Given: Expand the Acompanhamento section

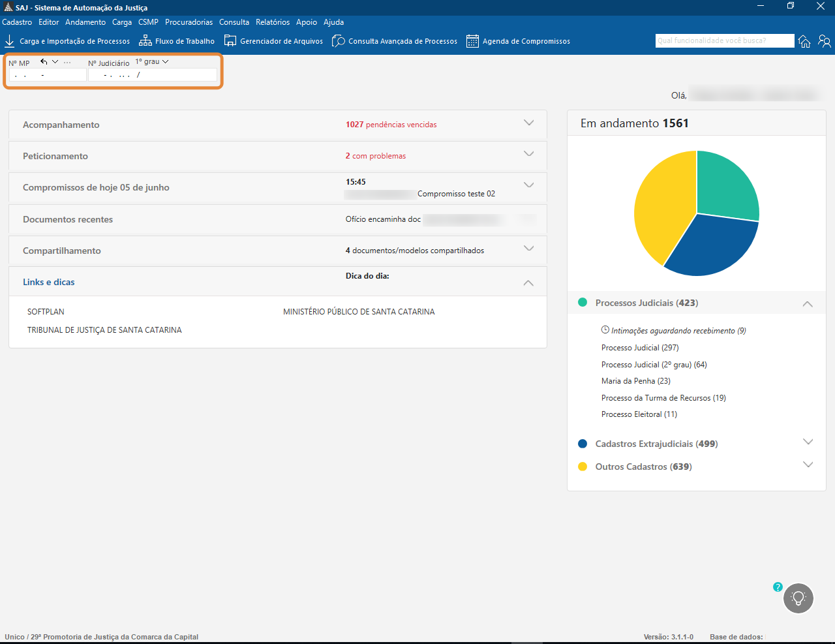Looking at the screenshot, I should pos(528,123).
